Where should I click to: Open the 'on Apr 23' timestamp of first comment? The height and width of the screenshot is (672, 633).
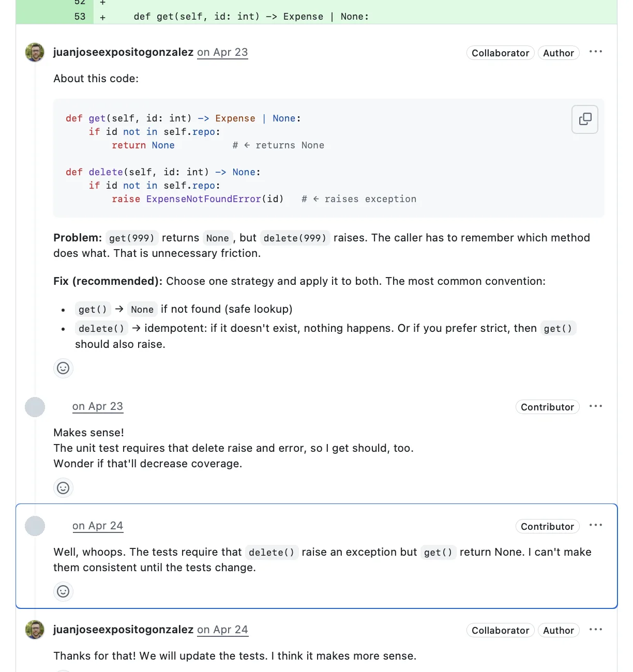[x=222, y=52]
